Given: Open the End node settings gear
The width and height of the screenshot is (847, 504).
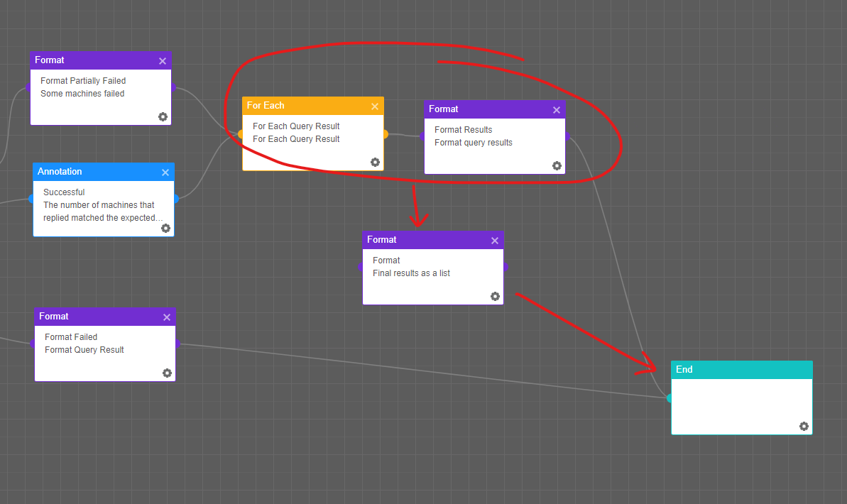Looking at the screenshot, I should (804, 426).
